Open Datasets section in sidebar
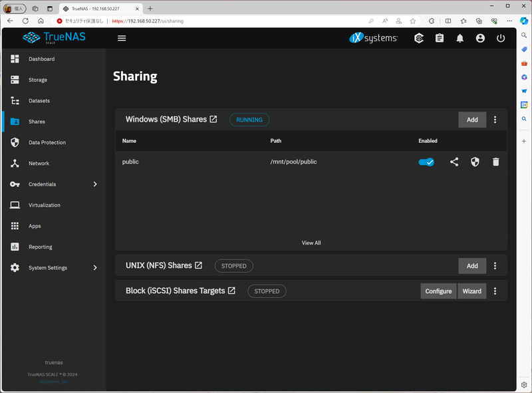Viewport: 532px width, 393px height. coord(55,101)
